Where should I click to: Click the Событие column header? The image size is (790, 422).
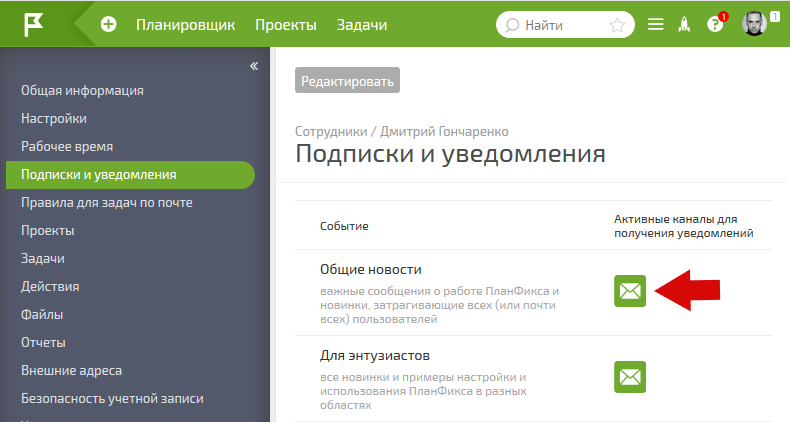[344, 226]
